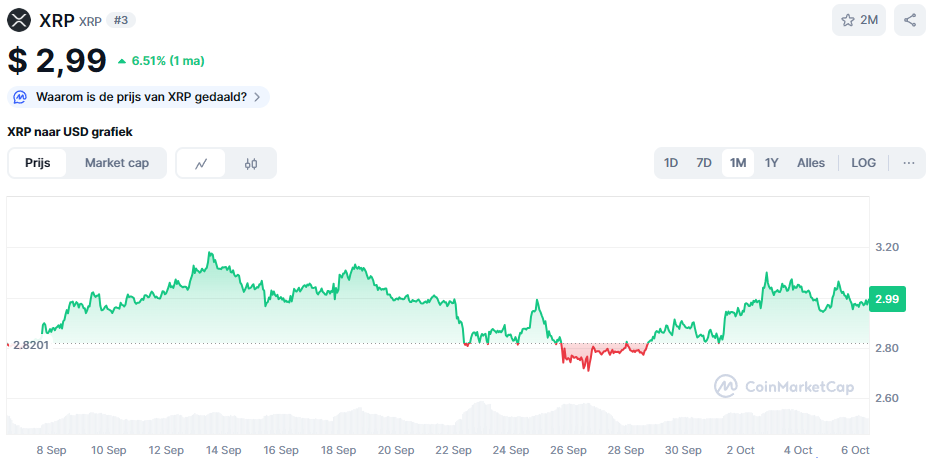Toggle LOG scale on the chart
This screenshot has width=928, height=458.
(863, 163)
